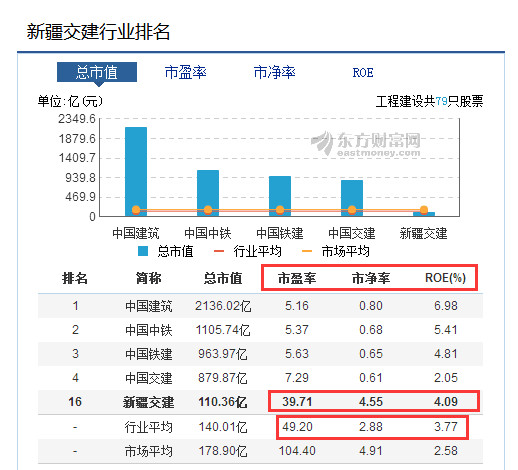Click the 中国建筑 bar in chart
Screen dimensions: 518x470
(136, 171)
